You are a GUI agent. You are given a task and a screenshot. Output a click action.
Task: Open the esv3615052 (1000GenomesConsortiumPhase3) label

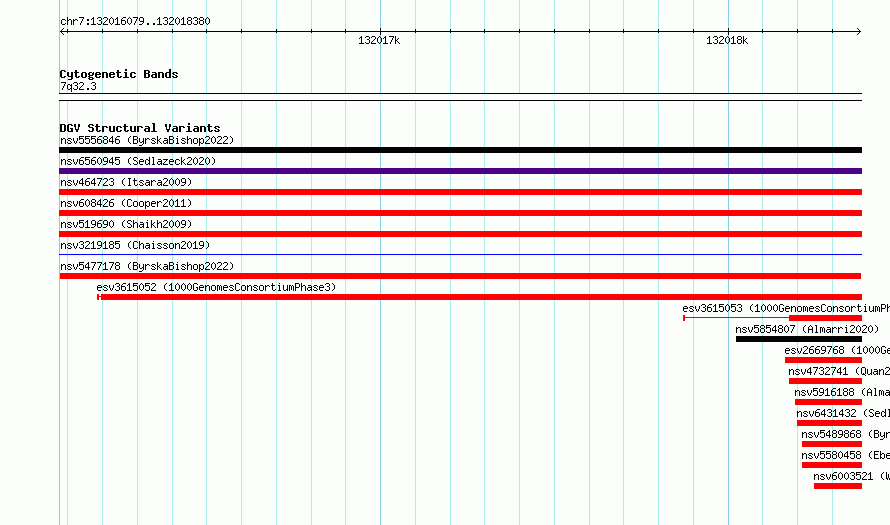(x=216, y=287)
